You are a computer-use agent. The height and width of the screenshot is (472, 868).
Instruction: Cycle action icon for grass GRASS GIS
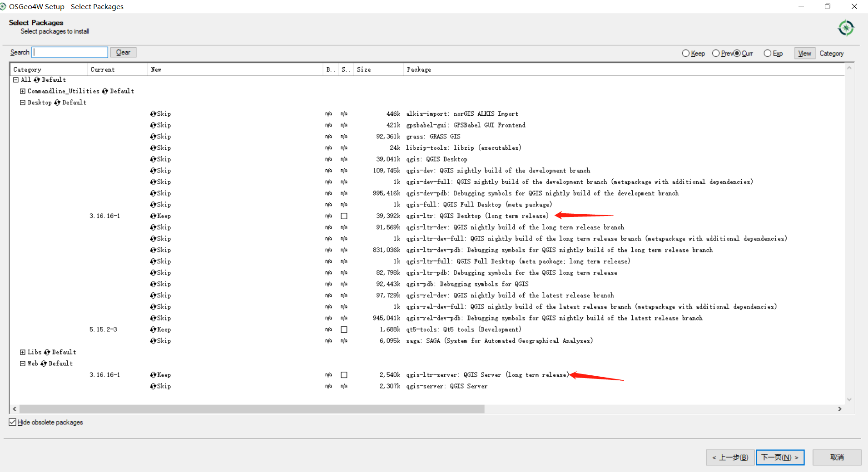[x=153, y=137]
